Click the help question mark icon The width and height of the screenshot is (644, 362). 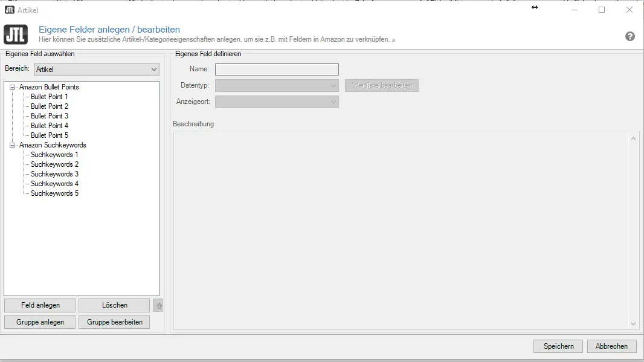pyautogui.click(x=630, y=37)
